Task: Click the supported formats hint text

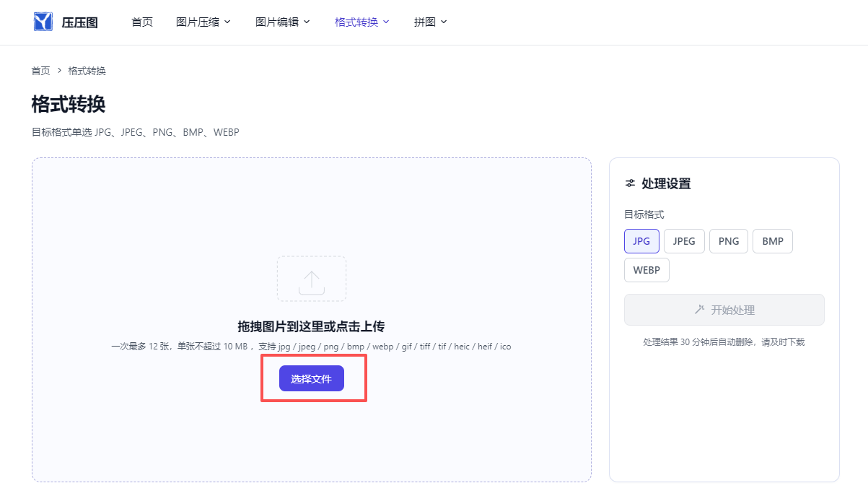Action: coord(312,347)
